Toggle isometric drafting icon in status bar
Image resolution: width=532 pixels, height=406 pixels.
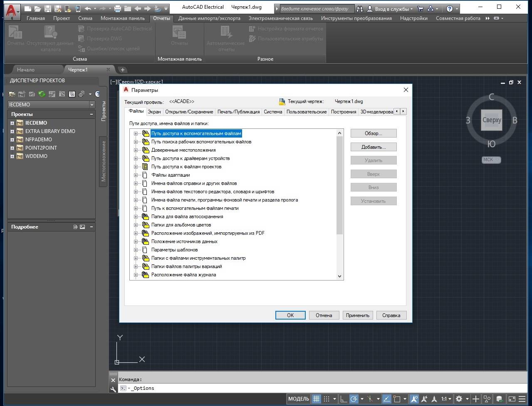click(x=370, y=399)
